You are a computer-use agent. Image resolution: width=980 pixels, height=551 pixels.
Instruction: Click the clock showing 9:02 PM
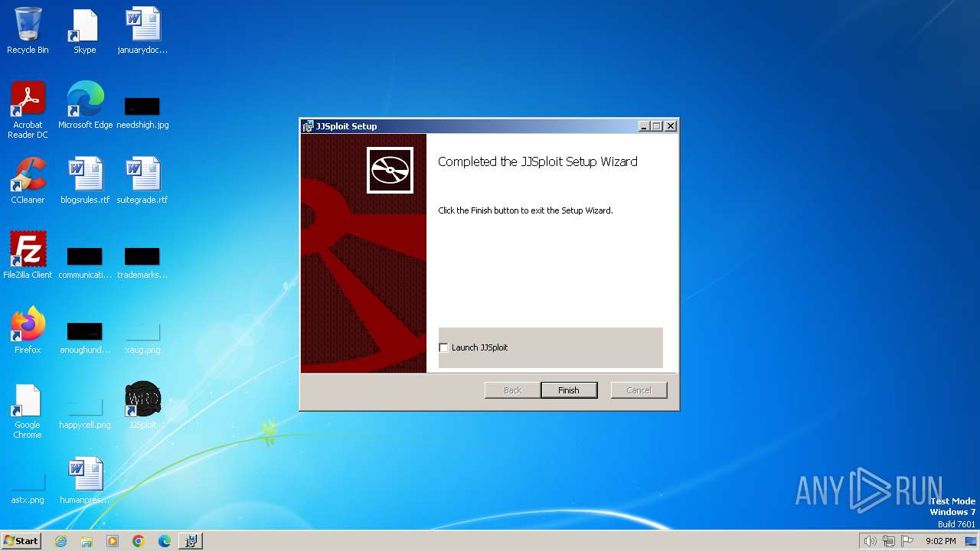pos(940,541)
